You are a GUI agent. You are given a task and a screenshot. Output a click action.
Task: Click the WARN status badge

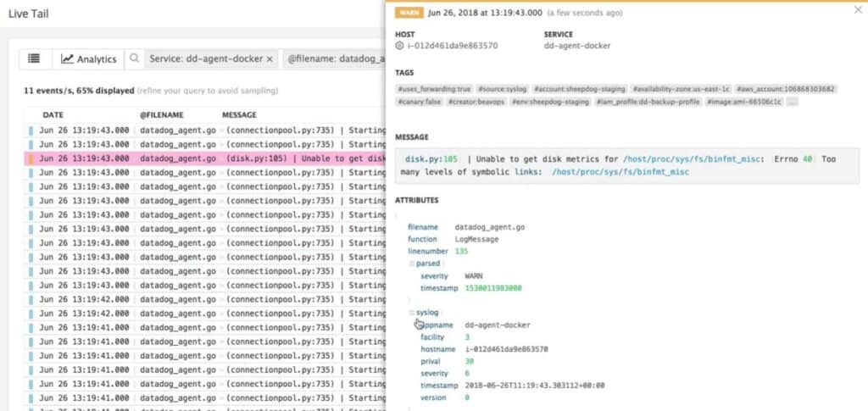coord(409,13)
